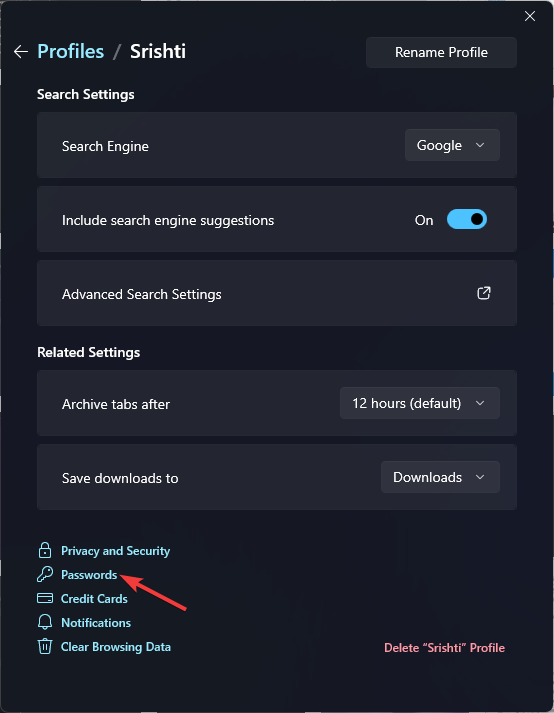This screenshot has width=554, height=713.
Task: Go to Profiles breadcrumb
Action: click(71, 51)
